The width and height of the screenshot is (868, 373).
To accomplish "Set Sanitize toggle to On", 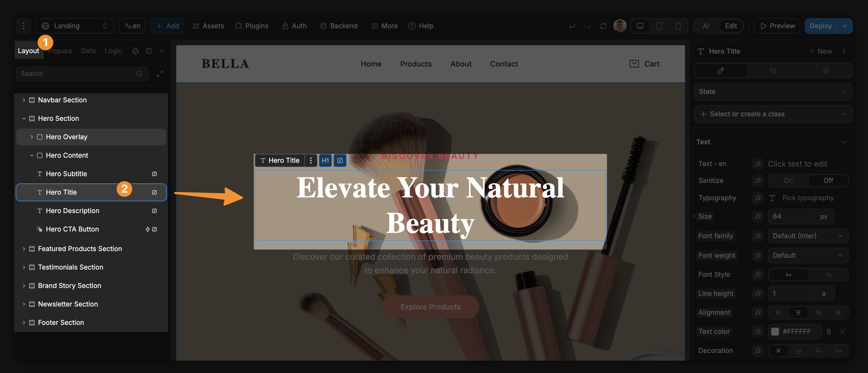I will pos(788,180).
